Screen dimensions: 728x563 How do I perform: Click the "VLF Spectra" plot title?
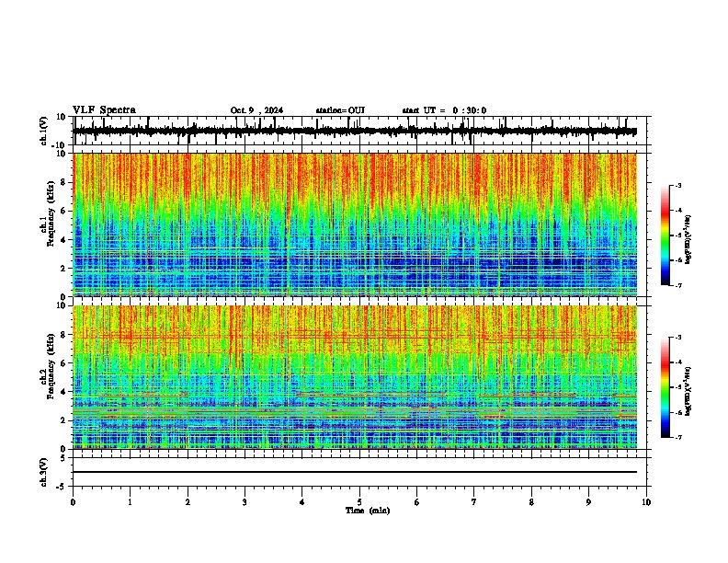tap(104, 110)
